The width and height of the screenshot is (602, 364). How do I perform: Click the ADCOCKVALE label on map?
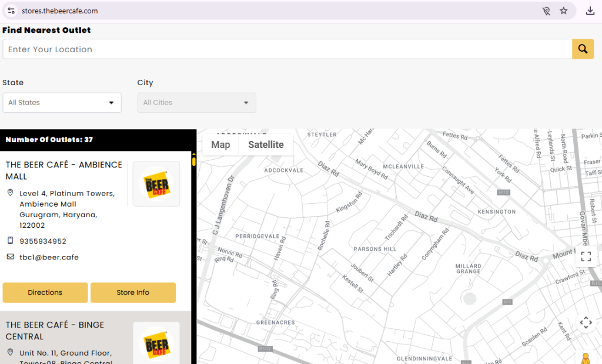coord(284,170)
